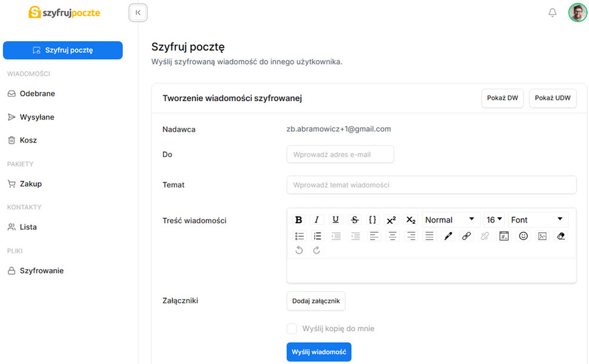Click the unordered bullet list icon

(x=299, y=236)
